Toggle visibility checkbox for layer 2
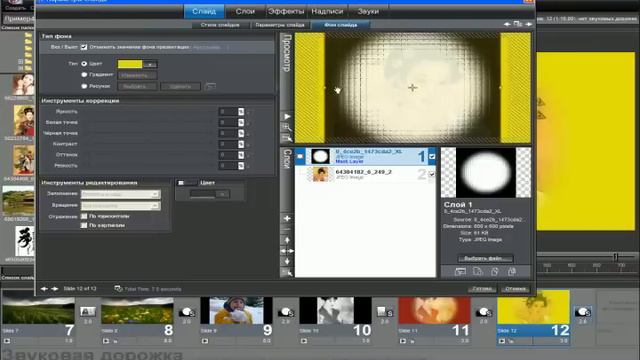Viewport: 640px width, 360px height. click(x=432, y=174)
